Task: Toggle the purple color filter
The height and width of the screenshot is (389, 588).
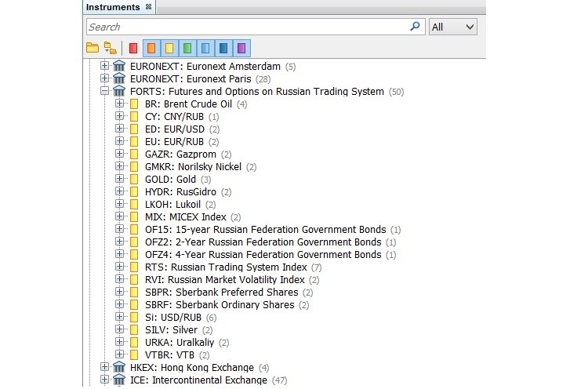Action: click(x=241, y=48)
